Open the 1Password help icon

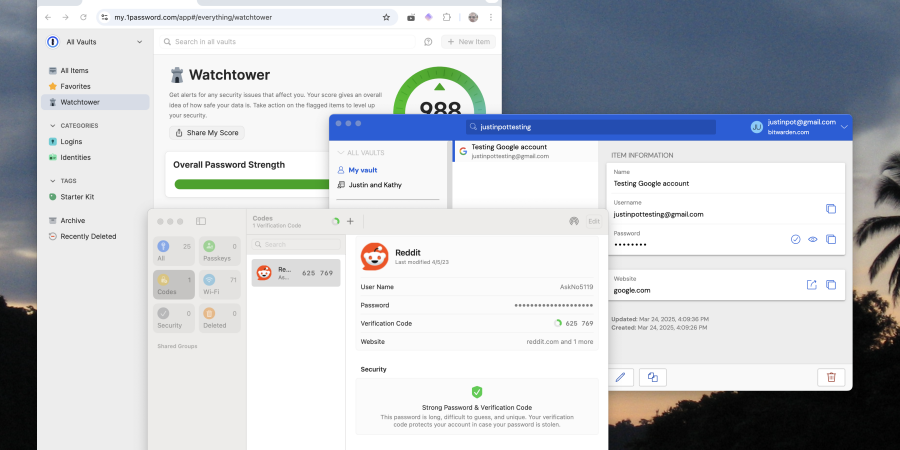428,42
